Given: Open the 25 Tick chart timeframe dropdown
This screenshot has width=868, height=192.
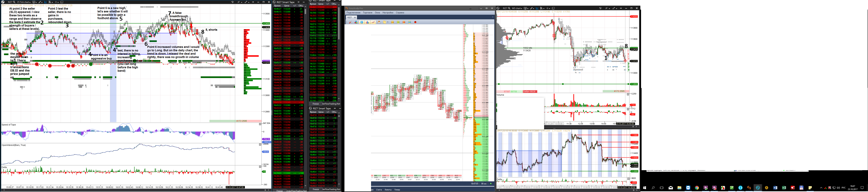Looking at the screenshot, I should coord(24,2).
